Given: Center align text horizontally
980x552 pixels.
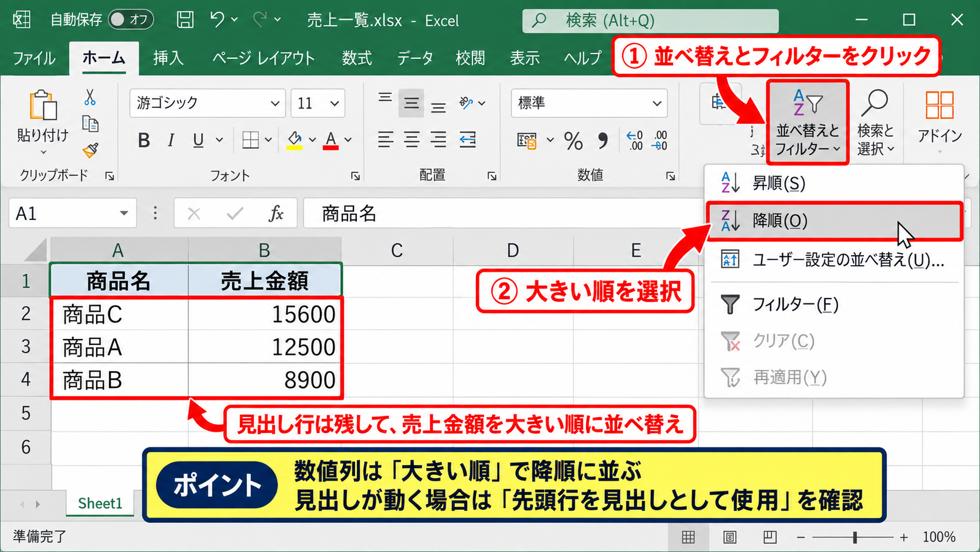Looking at the screenshot, I should click(411, 140).
